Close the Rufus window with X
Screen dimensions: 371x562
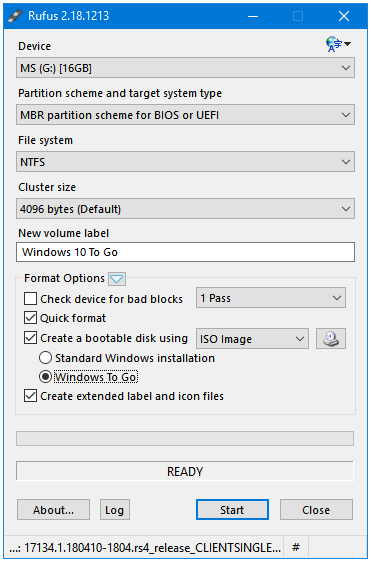(x=344, y=16)
